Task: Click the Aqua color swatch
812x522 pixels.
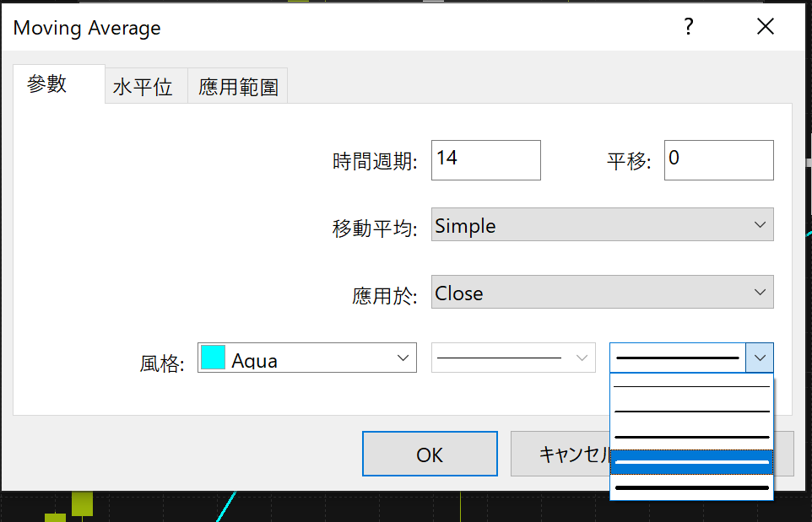Action: coord(213,358)
